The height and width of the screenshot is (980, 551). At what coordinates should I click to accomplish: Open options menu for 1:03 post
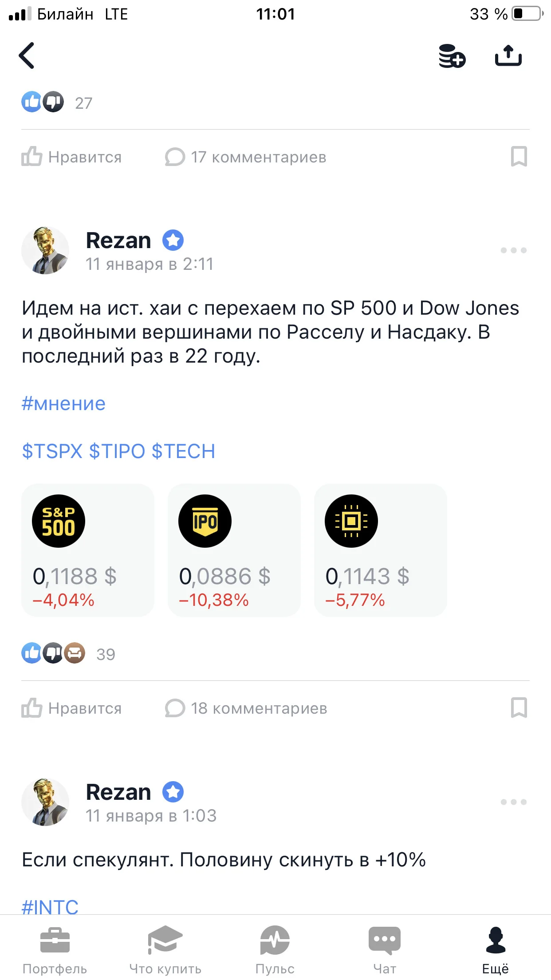(x=514, y=802)
